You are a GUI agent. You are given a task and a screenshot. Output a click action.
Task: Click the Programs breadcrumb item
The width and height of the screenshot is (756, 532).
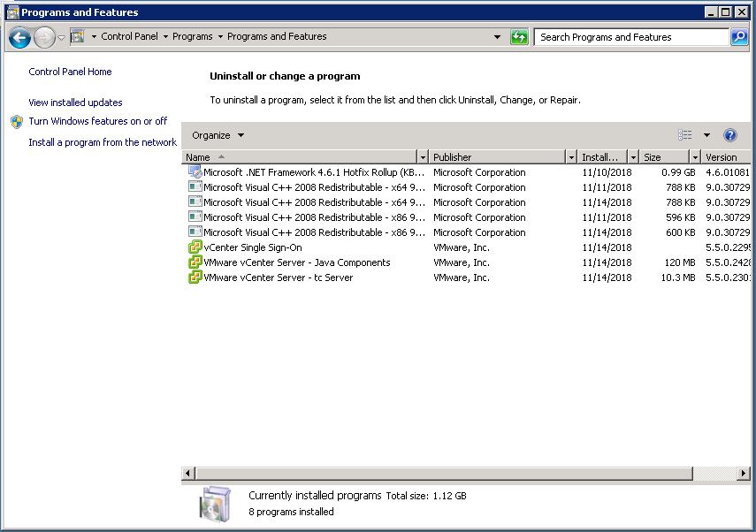[192, 37]
